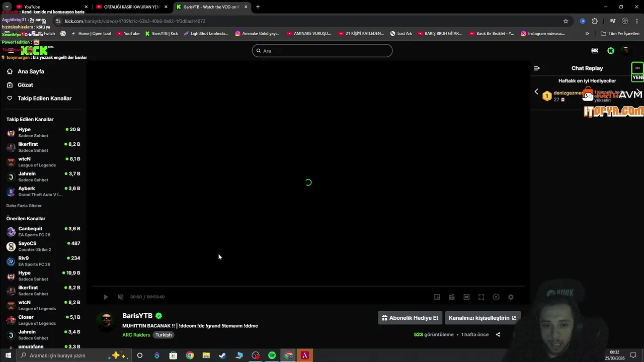Click the ARC Raiders category link

(136, 335)
